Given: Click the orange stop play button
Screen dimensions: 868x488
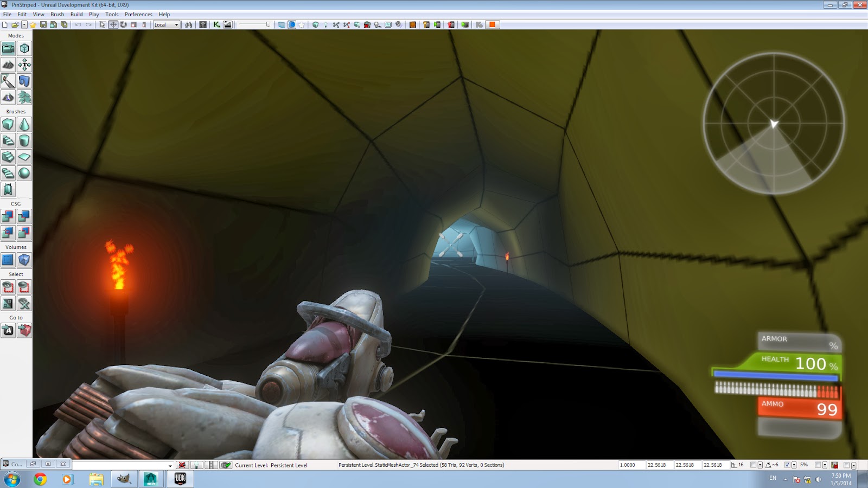Looking at the screenshot, I should (x=492, y=24).
